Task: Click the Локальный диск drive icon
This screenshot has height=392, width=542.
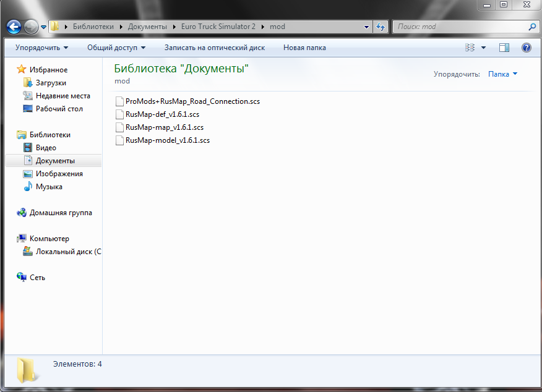Action: [28, 251]
